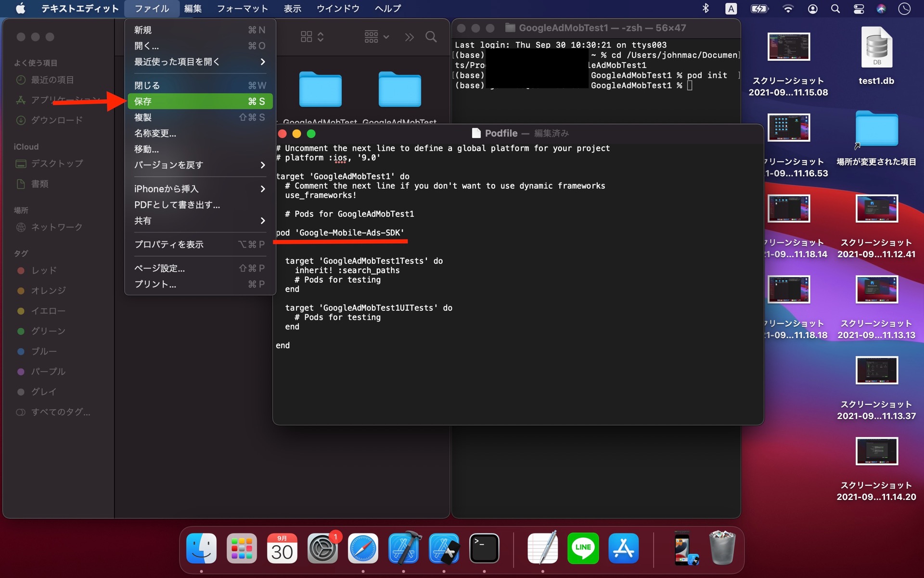Choose 閉じる in the File menu
Screen dimensions: 924x578
(200, 85)
